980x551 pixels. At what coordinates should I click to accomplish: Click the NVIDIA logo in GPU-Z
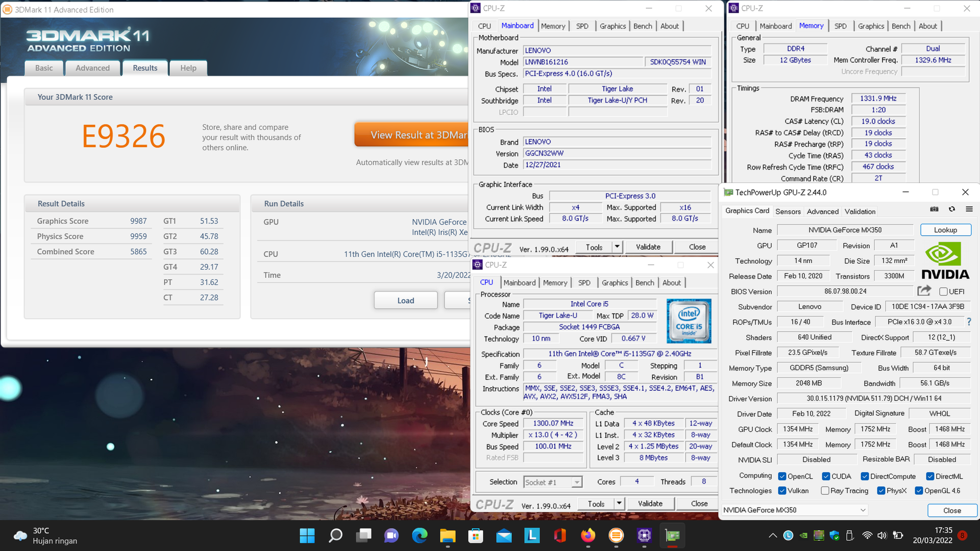pyautogui.click(x=945, y=260)
